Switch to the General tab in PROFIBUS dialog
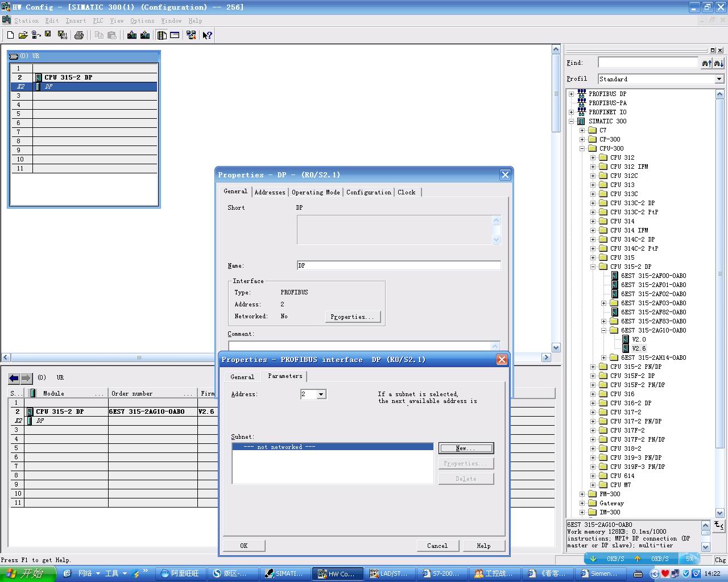 point(242,377)
